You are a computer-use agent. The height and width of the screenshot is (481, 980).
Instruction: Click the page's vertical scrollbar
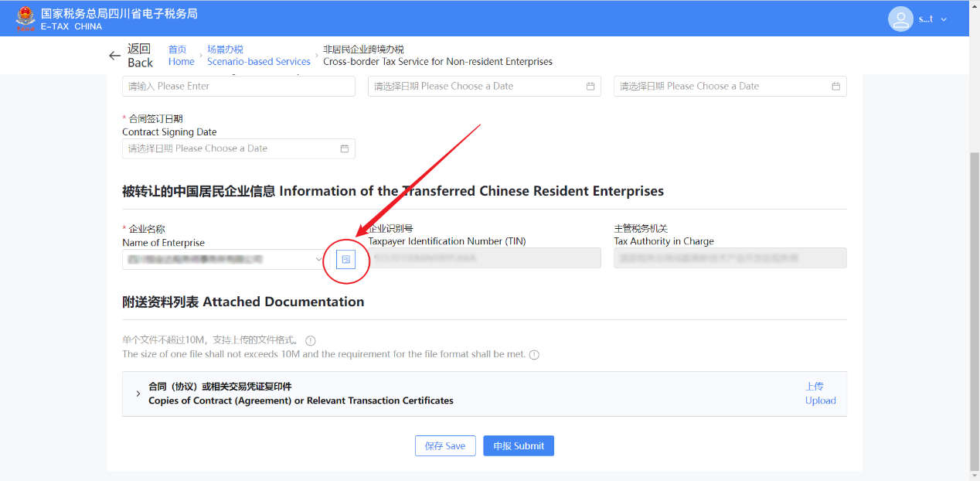[974, 309]
